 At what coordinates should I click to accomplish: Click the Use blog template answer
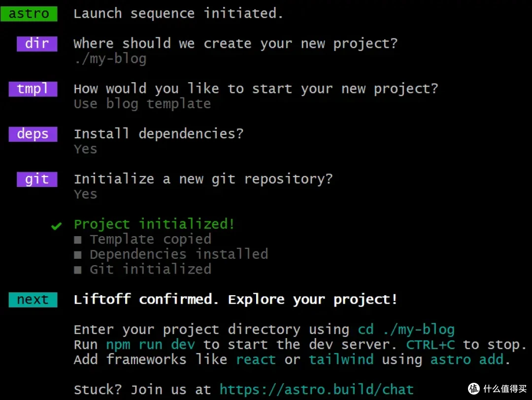pos(142,104)
